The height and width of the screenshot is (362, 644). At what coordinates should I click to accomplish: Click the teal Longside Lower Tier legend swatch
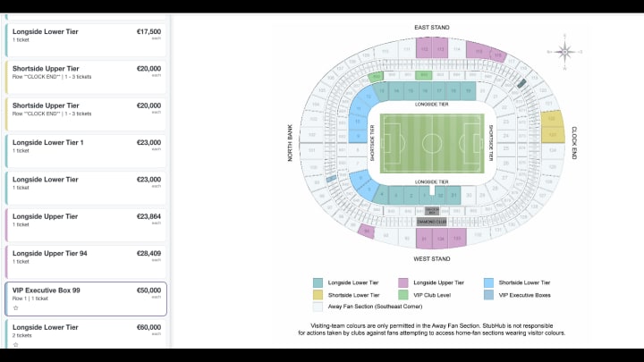318,282
